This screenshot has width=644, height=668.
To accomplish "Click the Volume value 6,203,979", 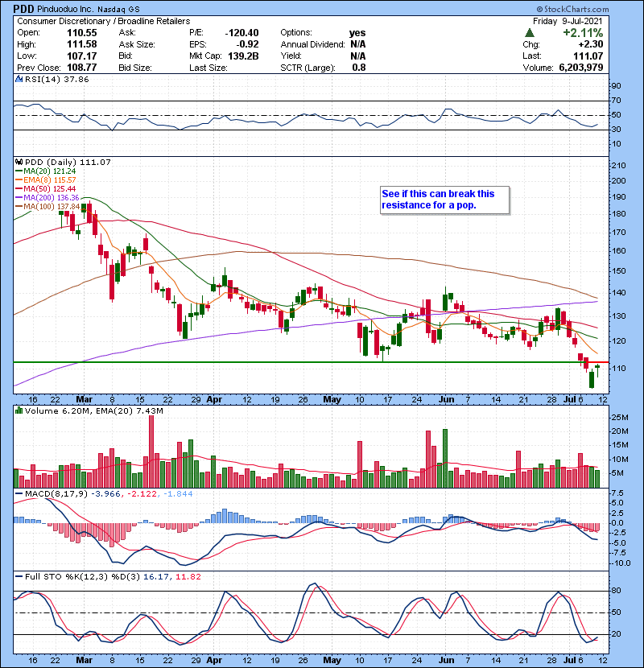I will pyautogui.click(x=581, y=68).
